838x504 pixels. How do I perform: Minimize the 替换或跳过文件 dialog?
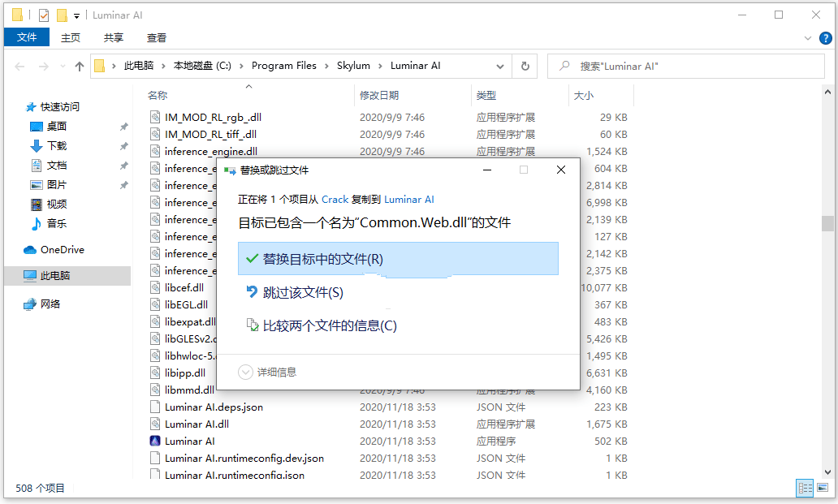pos(487,170)
